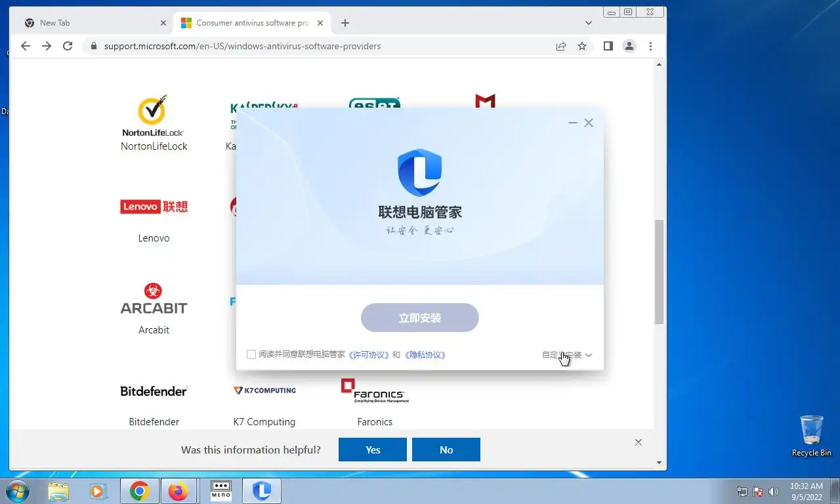Toggle the Chrome side panel
The height and width of the screenshot is (504, 840).
[x=608, y=46]
